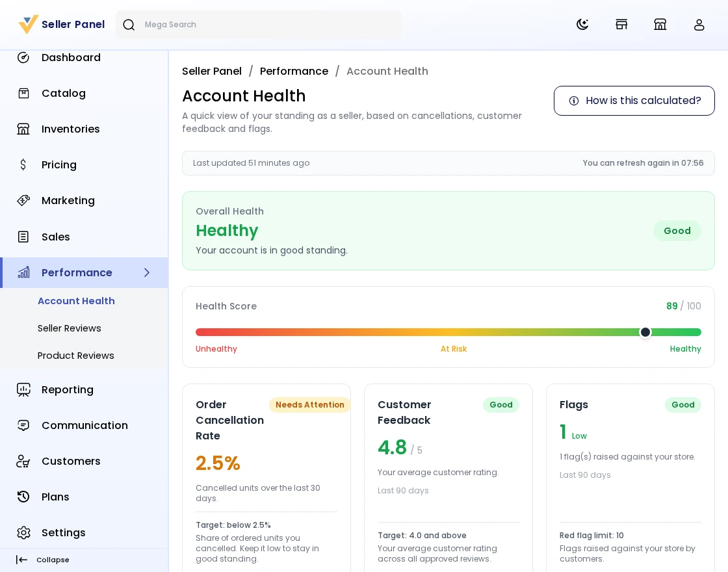Click 'You can refresh again in 07:56'

[x=643, y=163]
